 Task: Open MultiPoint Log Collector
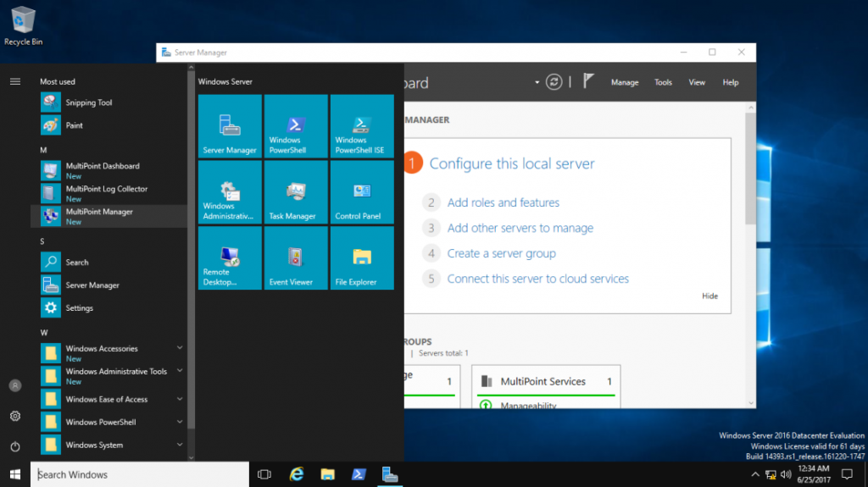point(109,193)
